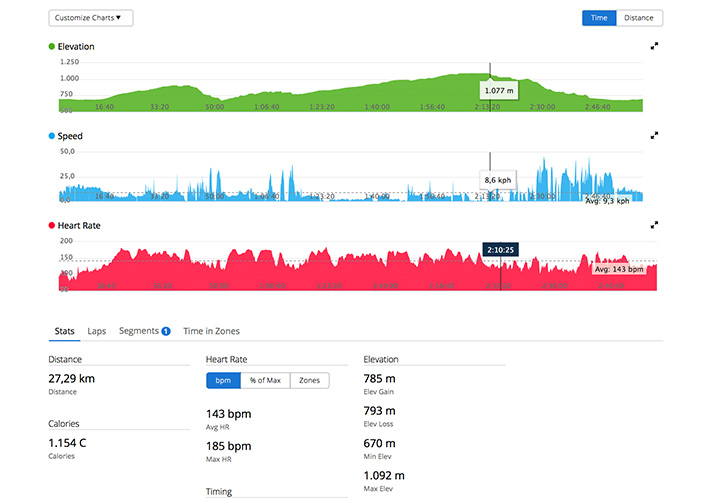715x500 pixels.
Task: Open the Laps tab
Action: pyautogui.click(x=97, y=331)
